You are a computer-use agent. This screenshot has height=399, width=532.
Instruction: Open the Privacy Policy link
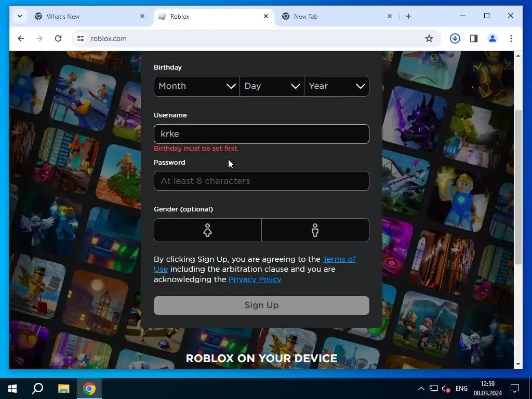pos(255,279)
